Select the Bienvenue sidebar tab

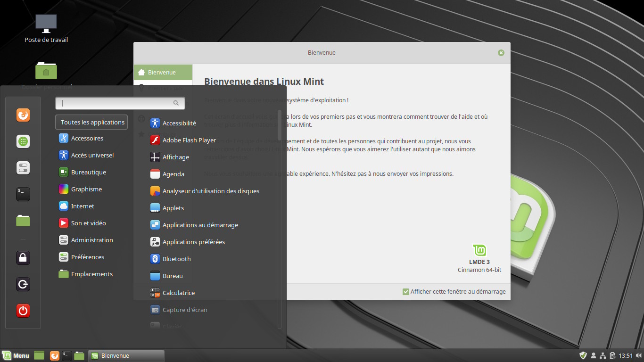[x=163, y=72]
